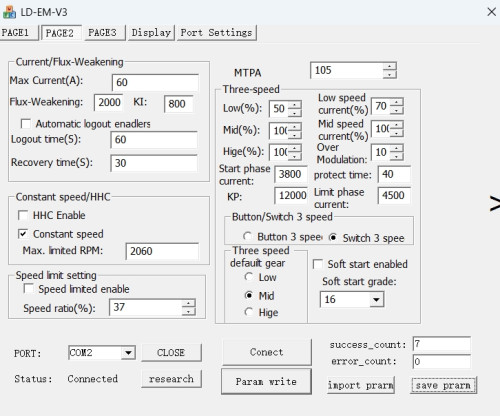The width and height of the screenshot is (500, 416).
Task: Increase Speed ratio(%) with up arrow
Action: 189,303
